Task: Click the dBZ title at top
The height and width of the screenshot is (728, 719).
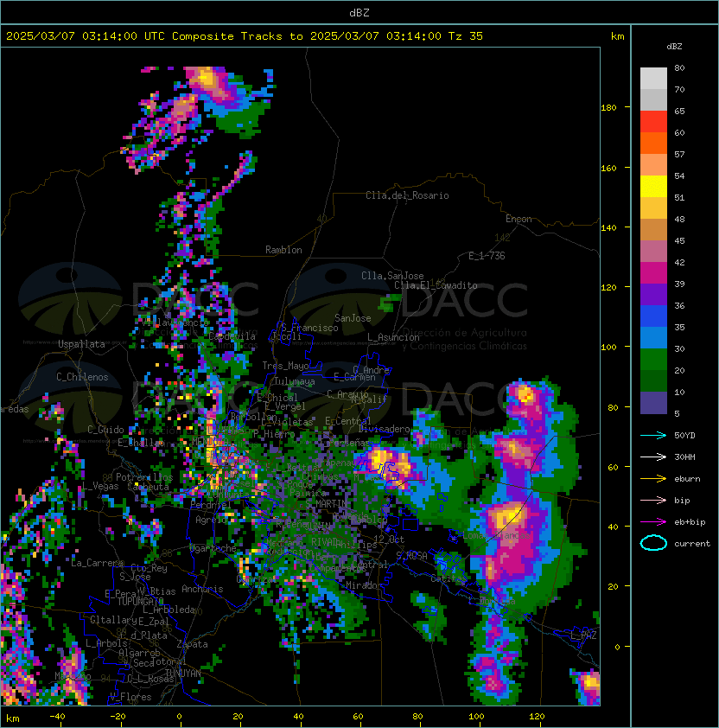Action: click(359, 12)
